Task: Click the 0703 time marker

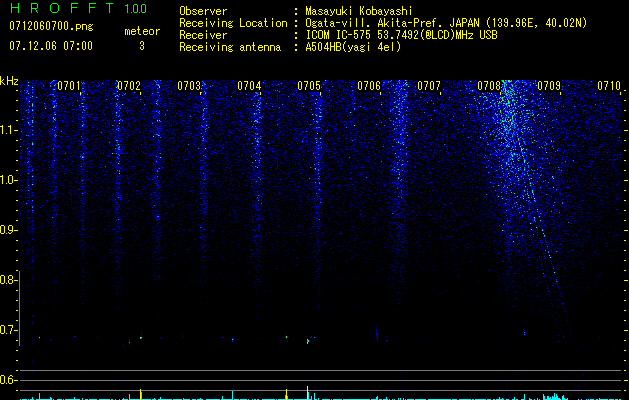Action: pyautogui.click(x=189, y=86)
